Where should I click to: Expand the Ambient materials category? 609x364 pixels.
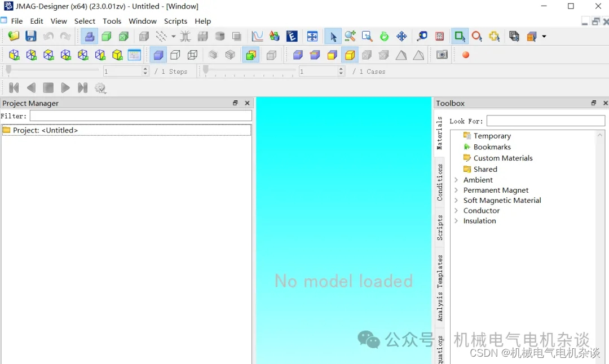[x=456, y=180]
